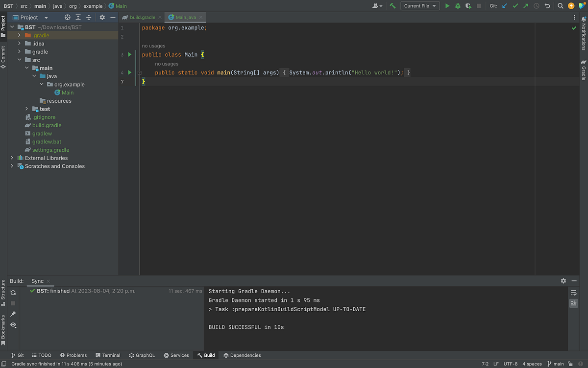This screenshot has width=588, height=368.
Task: Open the Terminal tool window
Action: click(x=108, y=355)
